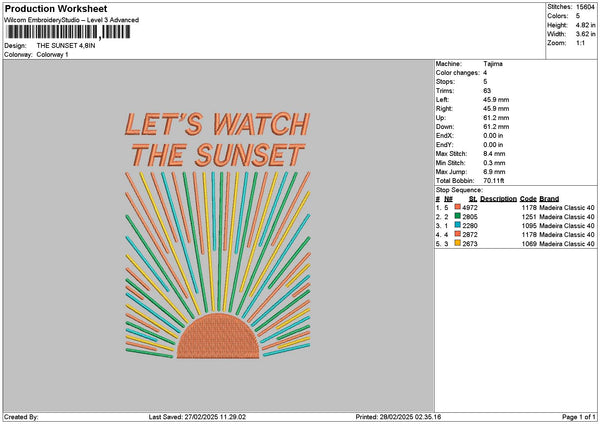Click the Description column header

(x=496, y=198)
